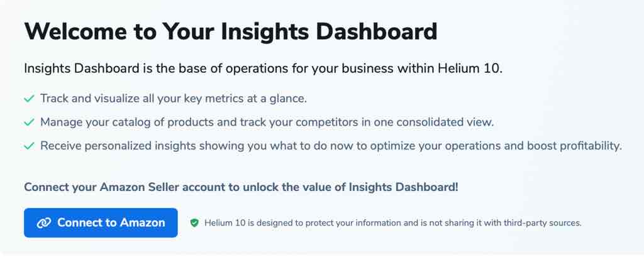Image resolution: width=644 pixels, height=277 pixels.
Task: Select the 'Welcome to Your Insights Dashboard' heading
Action: pos(230,31)
